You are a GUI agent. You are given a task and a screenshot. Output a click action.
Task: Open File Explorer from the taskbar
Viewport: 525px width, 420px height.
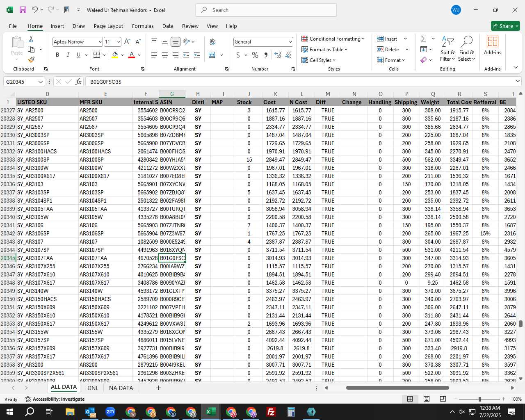pos(70,412)
